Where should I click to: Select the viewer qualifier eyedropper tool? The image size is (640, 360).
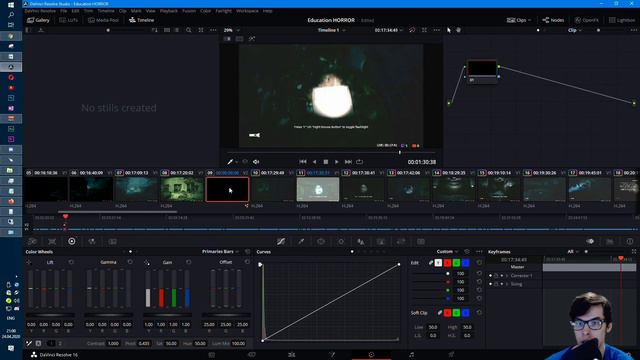(230, 162)
